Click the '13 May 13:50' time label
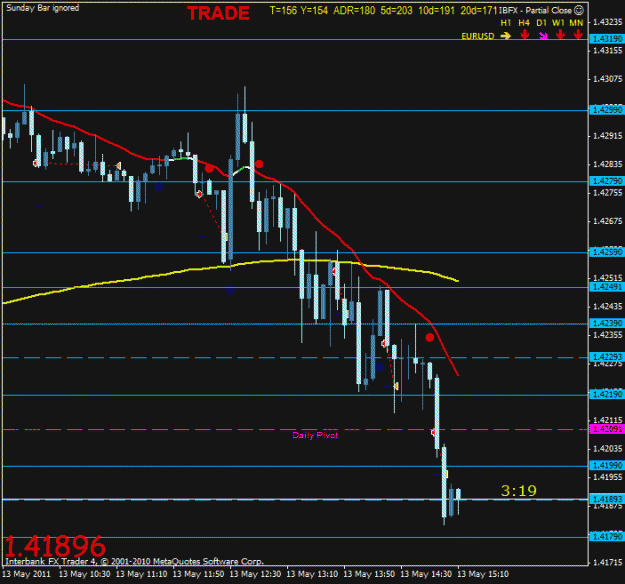 369,574
